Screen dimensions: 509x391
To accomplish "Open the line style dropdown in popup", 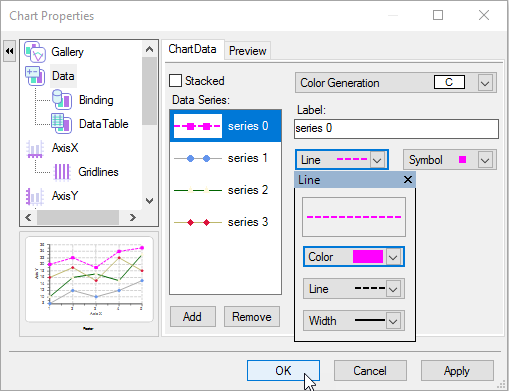I will click(x=393, y=289).
